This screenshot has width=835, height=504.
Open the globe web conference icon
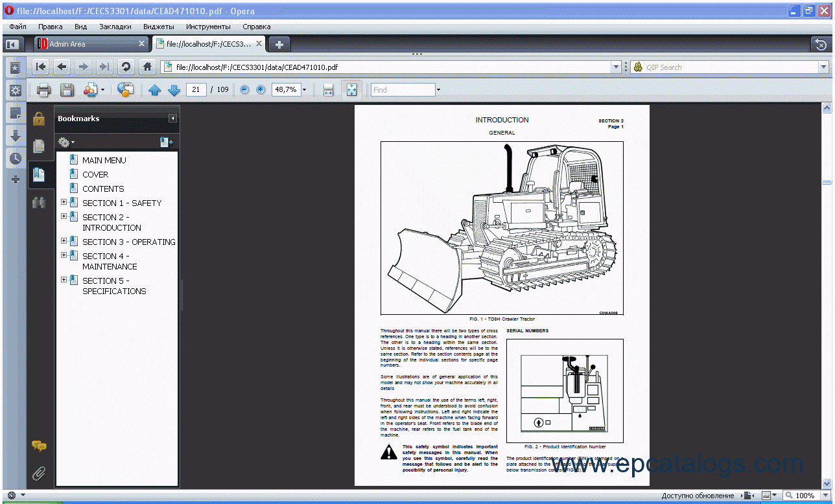(125, 90)
